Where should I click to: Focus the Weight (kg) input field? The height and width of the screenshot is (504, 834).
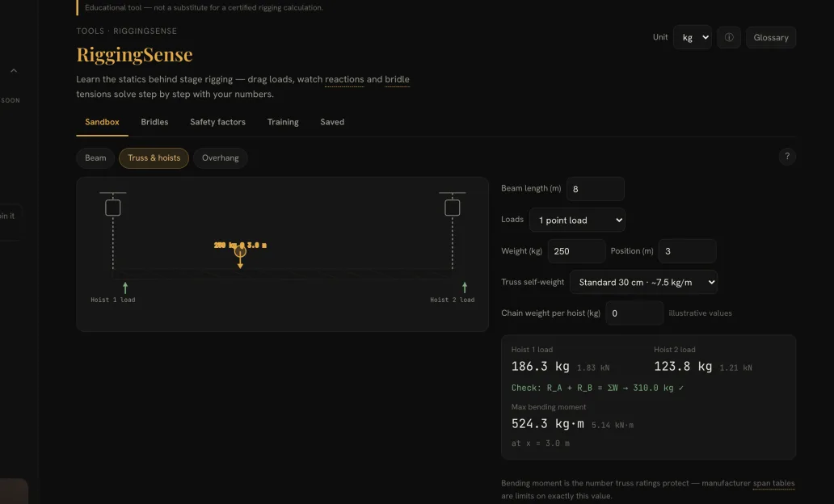[576, 251]
